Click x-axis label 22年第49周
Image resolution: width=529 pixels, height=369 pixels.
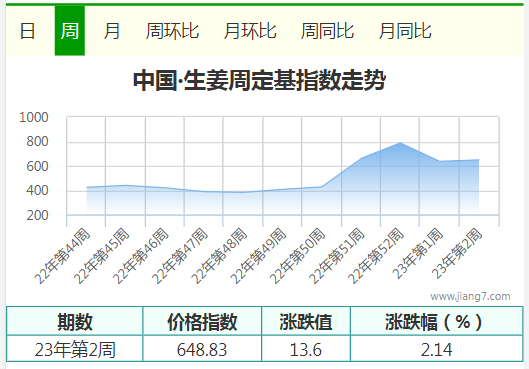(x=258, y=256)
